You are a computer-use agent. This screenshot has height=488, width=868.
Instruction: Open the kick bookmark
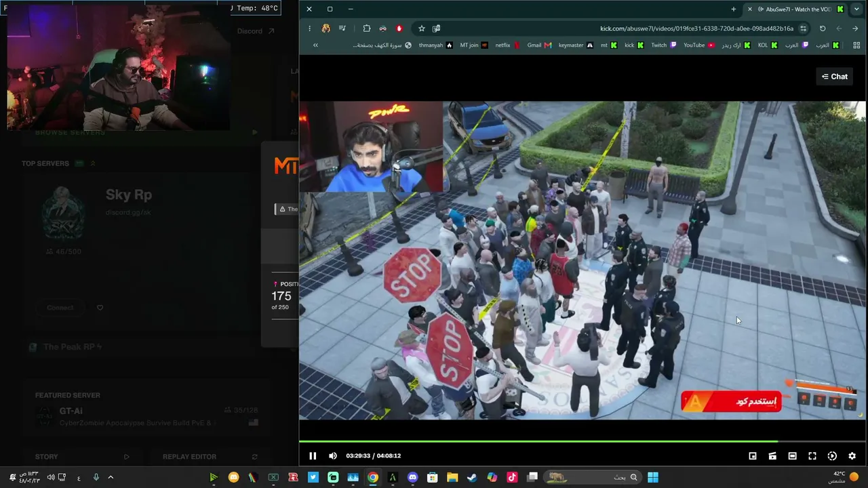pos(634,45)
